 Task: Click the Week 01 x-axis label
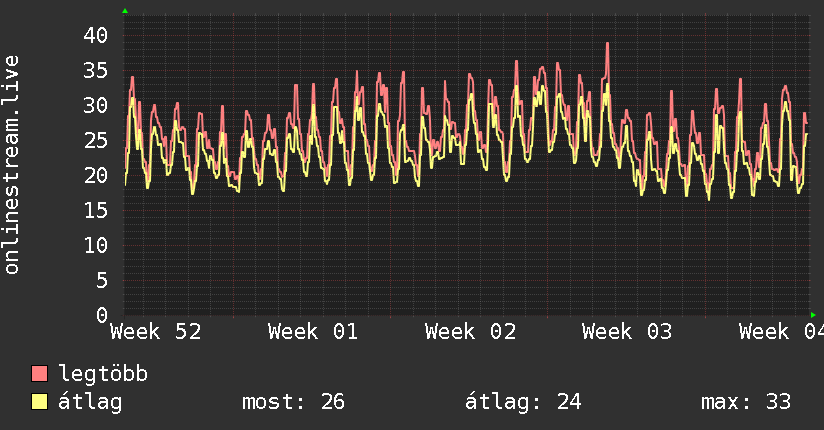(312, 332)
